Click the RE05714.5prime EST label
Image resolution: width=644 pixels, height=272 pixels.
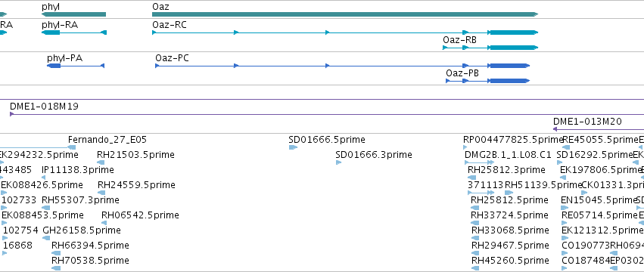pos(599,215)
